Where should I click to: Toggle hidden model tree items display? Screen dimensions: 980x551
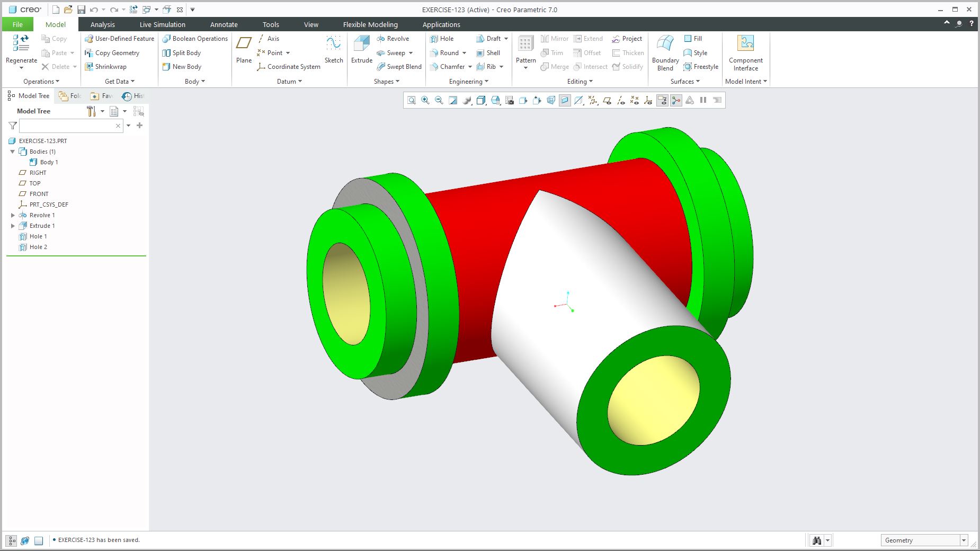(138, 111)
